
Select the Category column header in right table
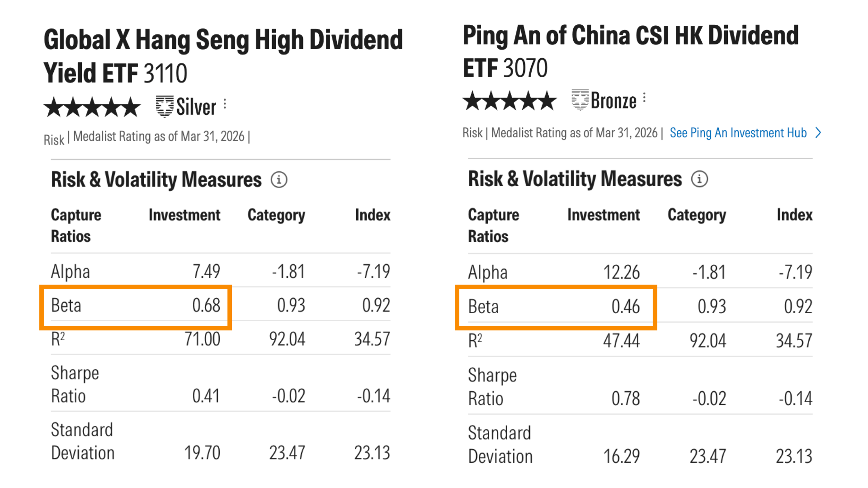click(x=697, y=215)
